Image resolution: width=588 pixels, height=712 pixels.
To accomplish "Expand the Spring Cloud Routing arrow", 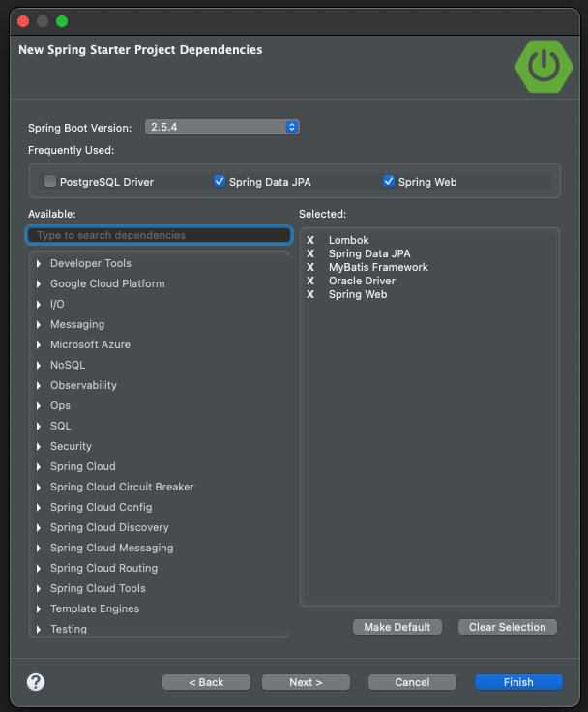I will pyautogui.click(x=39, y=569).
